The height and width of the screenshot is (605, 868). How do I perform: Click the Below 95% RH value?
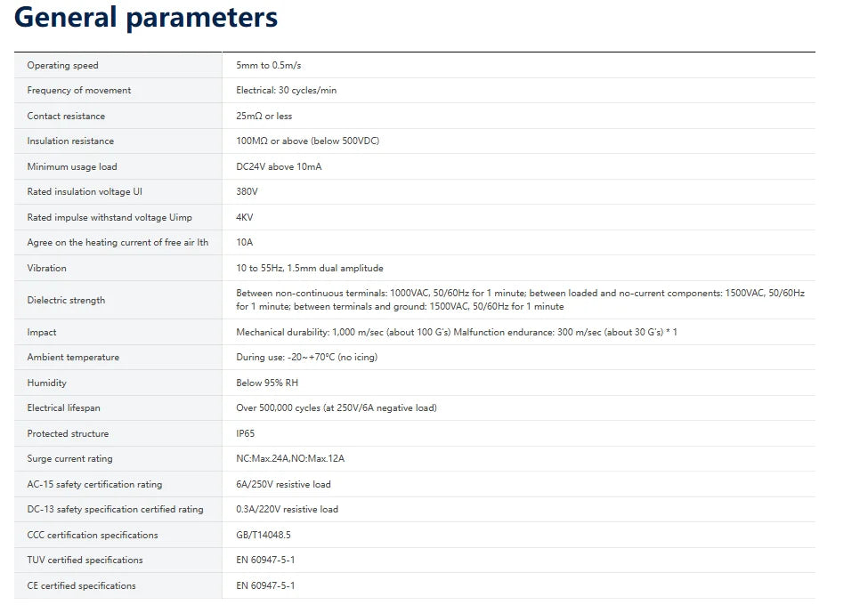pyautogui.click(x=267, y=383)
